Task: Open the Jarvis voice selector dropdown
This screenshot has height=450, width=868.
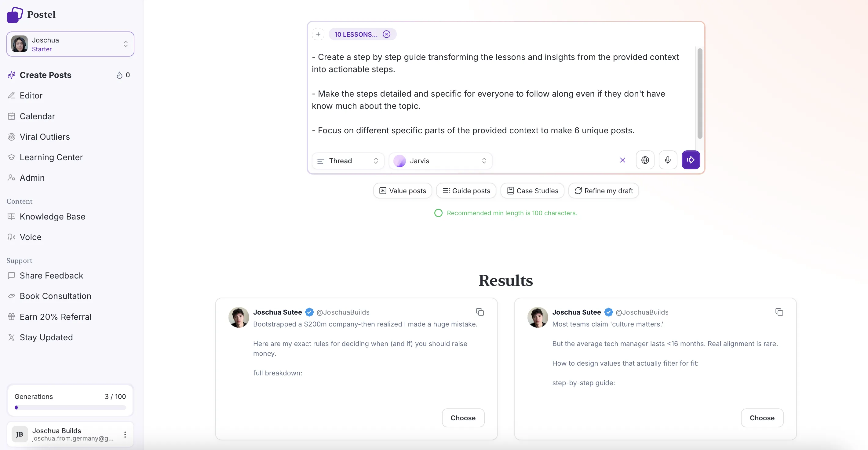Action: tap(440, 161)
